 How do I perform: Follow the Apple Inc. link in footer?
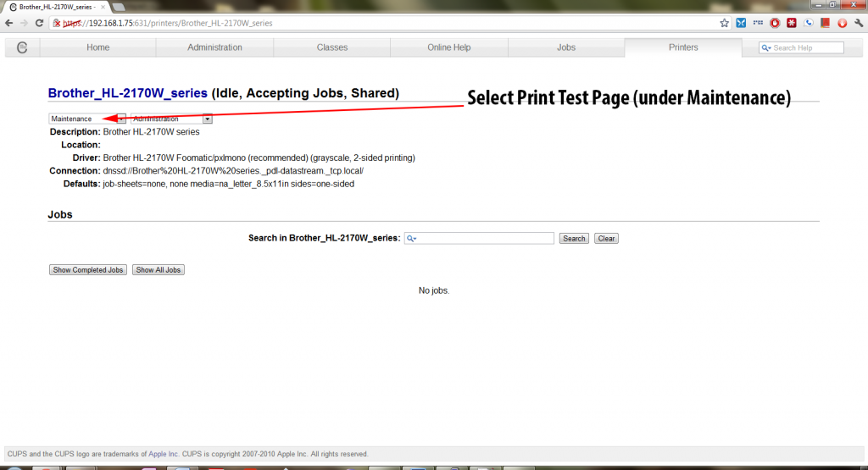[x=164, y=454]
